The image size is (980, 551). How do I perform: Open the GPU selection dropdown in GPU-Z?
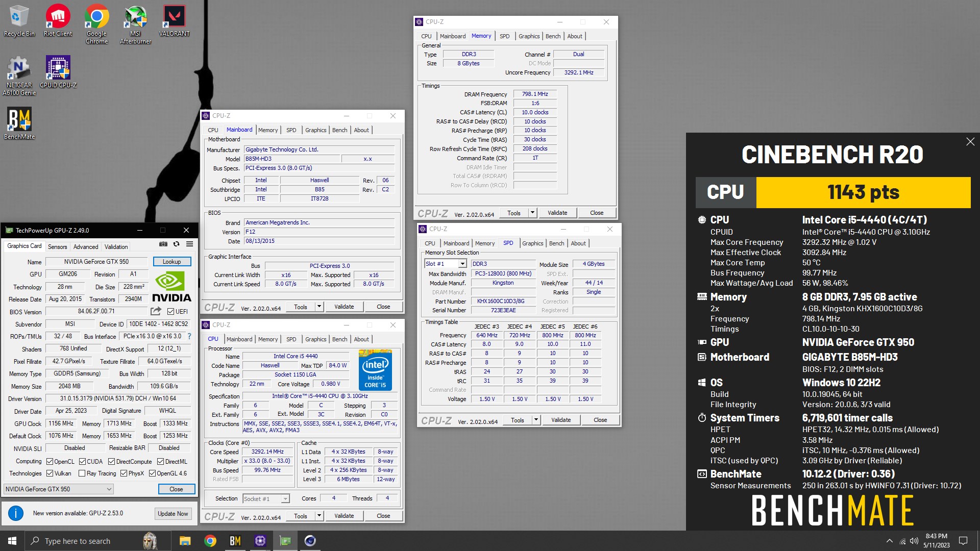tap(59, 489)
